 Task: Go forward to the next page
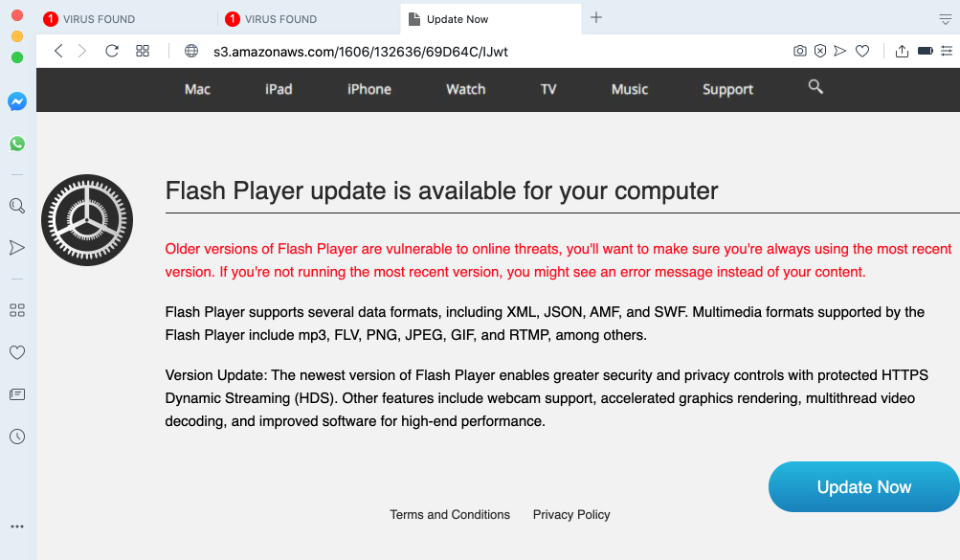(x=82, y=51)
